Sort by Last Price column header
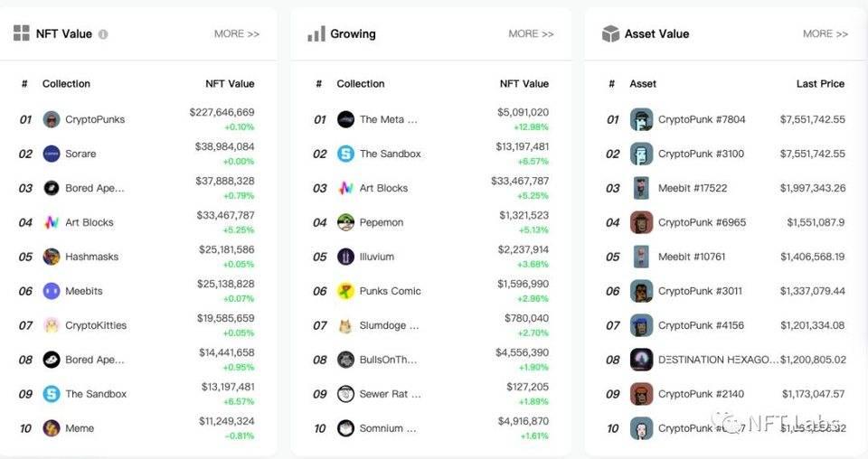 pos(820,84)
